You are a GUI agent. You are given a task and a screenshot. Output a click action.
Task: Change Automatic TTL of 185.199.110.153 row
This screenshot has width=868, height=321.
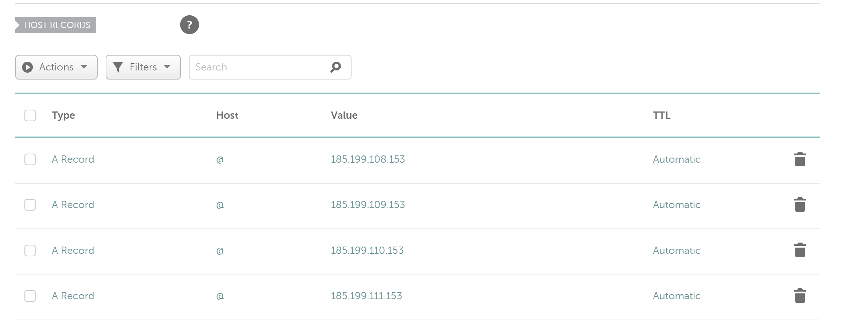pos(677,251)
